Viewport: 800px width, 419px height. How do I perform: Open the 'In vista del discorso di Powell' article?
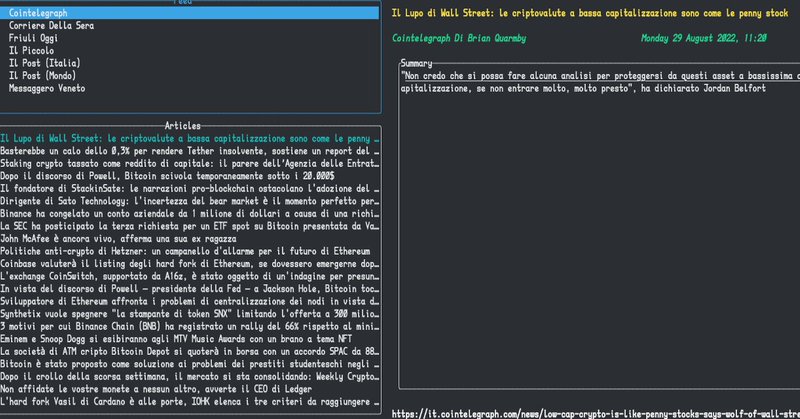coord(190,288)
